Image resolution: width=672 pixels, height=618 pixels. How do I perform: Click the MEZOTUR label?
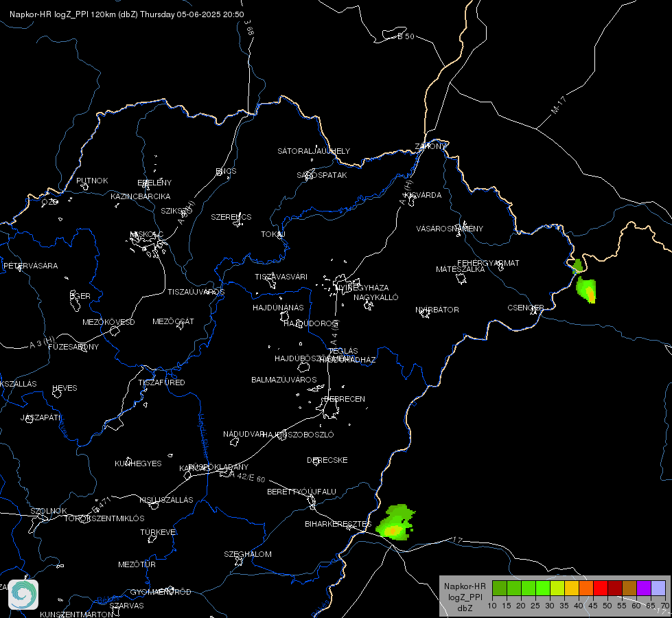pyautogui.click(x=137, y=565)
